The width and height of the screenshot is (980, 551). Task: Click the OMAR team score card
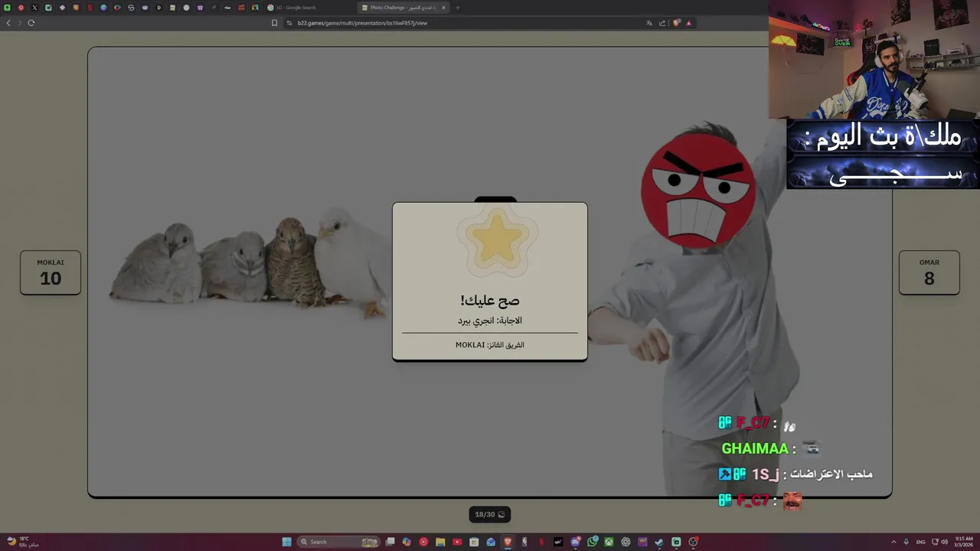pos(929,272)
